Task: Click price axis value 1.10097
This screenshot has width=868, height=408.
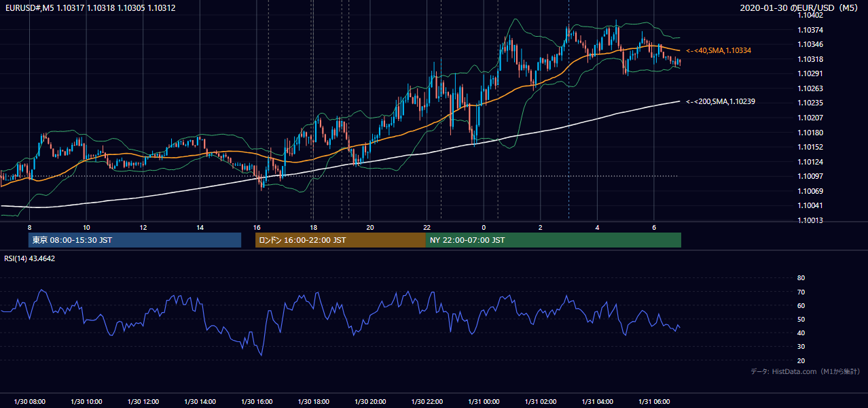Action: pyautogui.click(x=811, y=176)
